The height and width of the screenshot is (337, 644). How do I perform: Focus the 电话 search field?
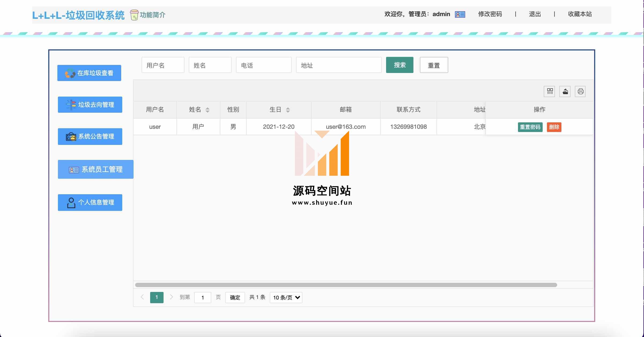click(264, 65)
